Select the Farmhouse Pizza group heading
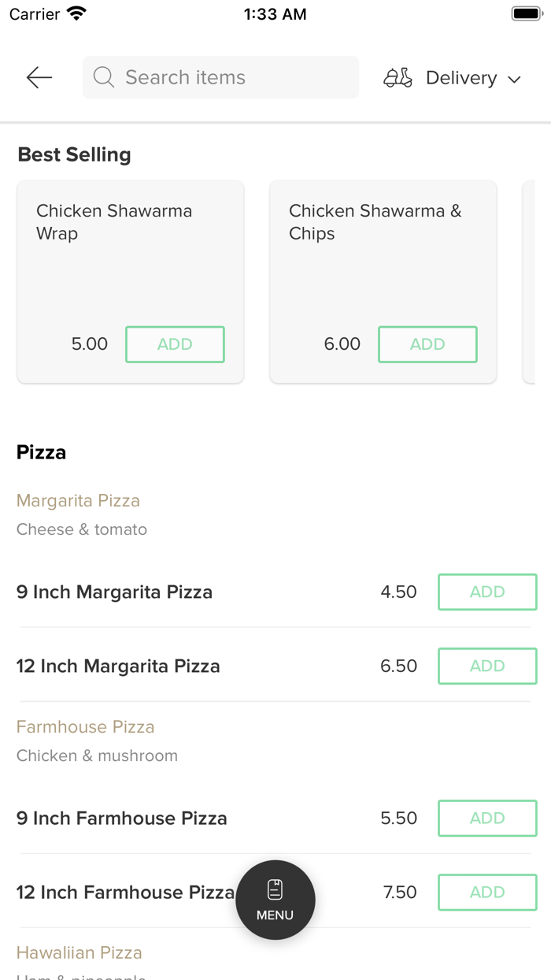The height and width of the screenshot is (980, 551). click(85, 726)
